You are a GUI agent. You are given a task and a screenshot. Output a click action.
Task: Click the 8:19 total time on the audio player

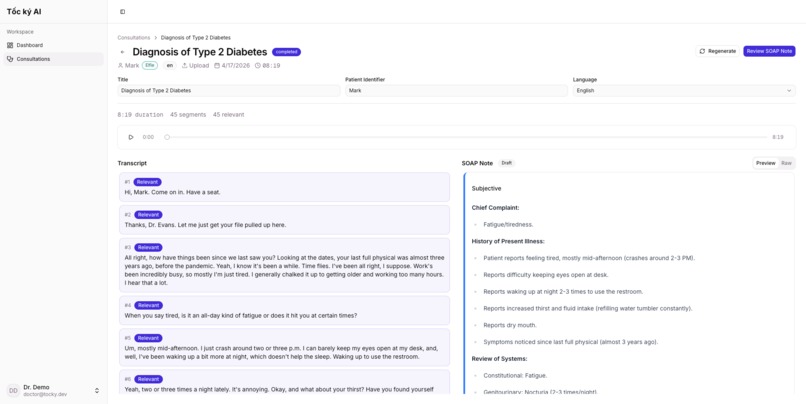pyautogui.click(x=778, y=137)
